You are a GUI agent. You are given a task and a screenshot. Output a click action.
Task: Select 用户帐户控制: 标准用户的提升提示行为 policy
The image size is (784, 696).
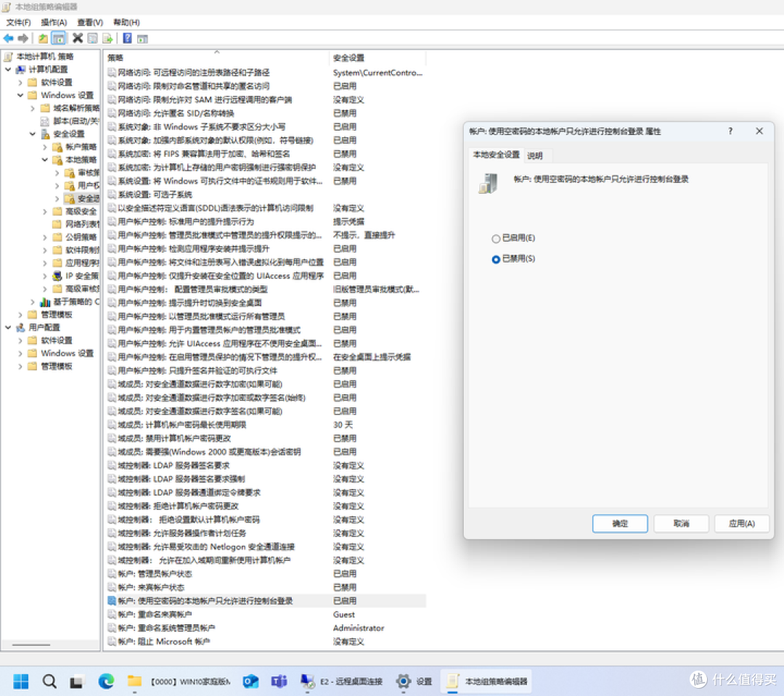click(186, 221)
